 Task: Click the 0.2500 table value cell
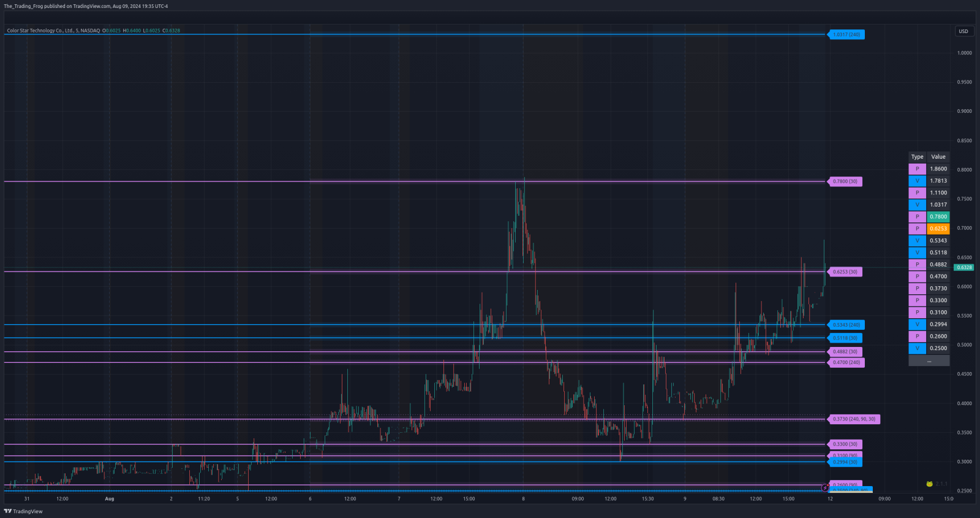(x=938, y=348)
